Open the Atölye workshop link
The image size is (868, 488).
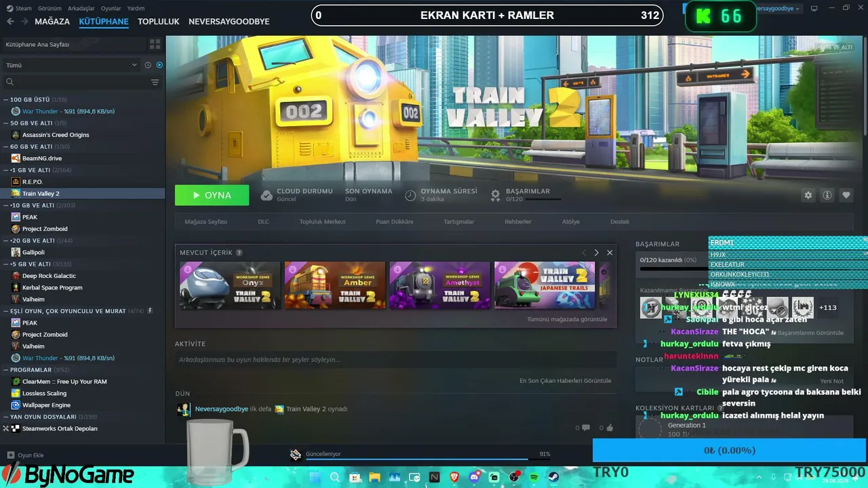tap(571, 222)
